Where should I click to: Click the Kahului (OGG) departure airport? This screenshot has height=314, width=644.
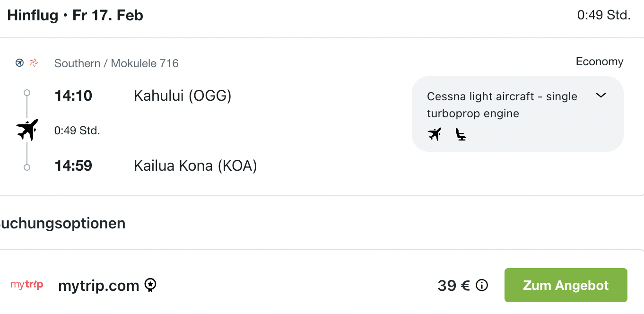(183, 96)
